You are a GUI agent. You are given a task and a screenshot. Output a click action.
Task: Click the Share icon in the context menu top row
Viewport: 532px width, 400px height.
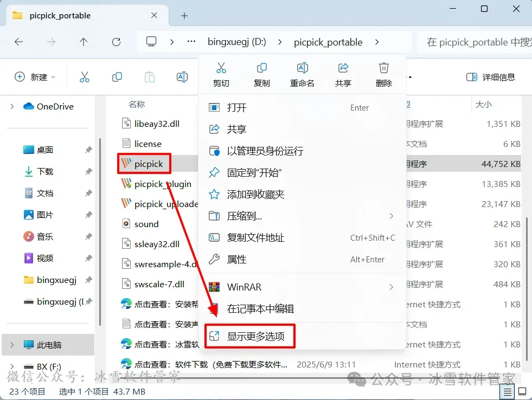343,68
